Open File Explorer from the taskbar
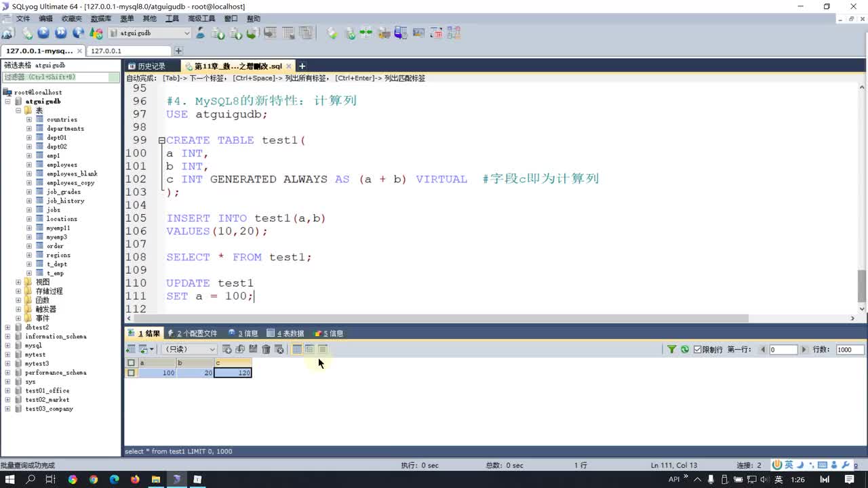Viewport: 868px width, 488px height. coord(155,479)
